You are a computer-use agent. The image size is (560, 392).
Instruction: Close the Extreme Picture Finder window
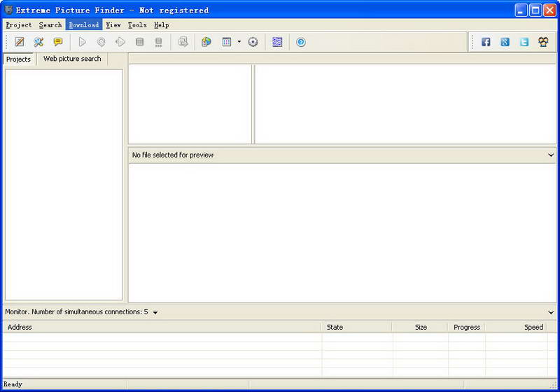[549, 10]
